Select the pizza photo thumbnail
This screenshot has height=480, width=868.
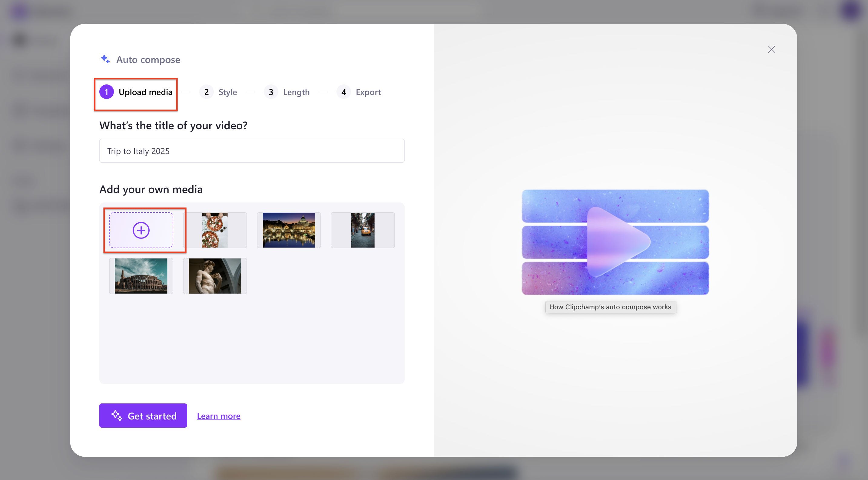click(215, 230)
